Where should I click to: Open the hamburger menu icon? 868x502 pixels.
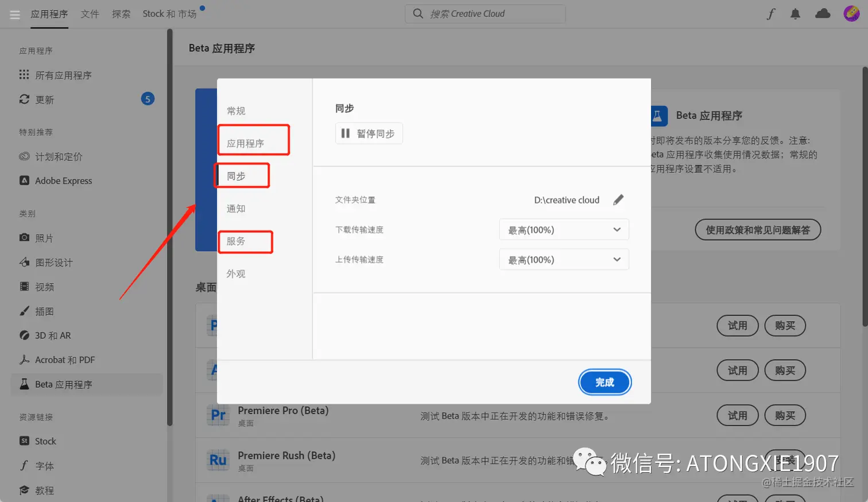15,14
